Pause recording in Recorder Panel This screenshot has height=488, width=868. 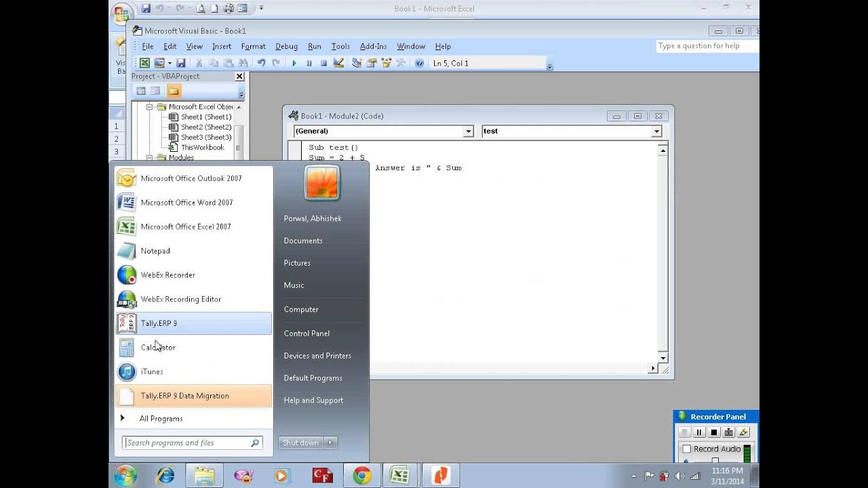click(699, 432)
